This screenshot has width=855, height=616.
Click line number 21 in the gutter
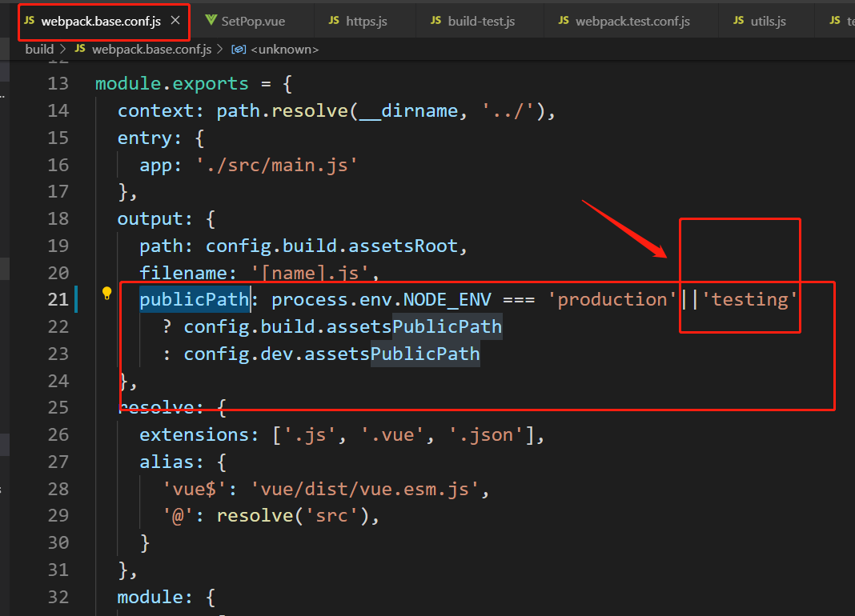pos(58,299)
